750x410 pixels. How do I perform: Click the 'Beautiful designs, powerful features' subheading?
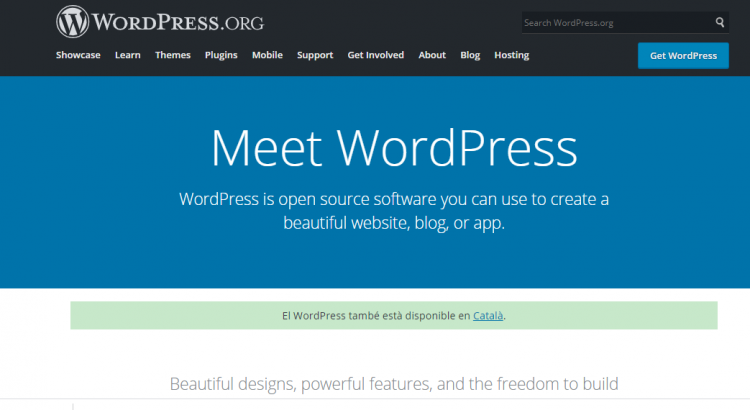click(394, 383)
